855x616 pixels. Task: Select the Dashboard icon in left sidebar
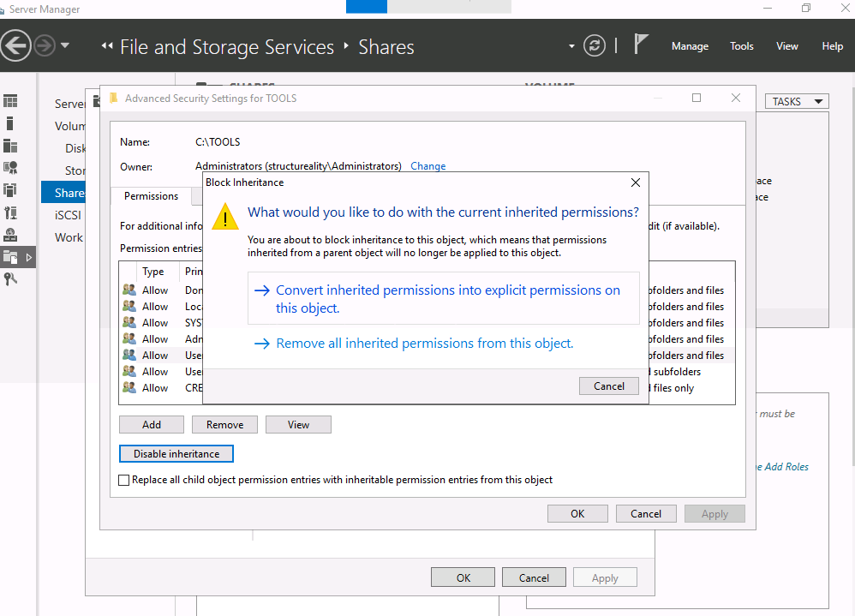(10, 101)
